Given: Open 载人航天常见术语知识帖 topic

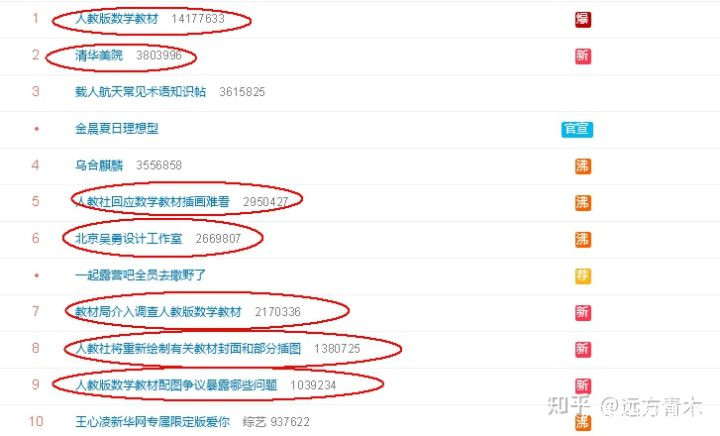Looking at the screenshot, I should click(141, 91).
